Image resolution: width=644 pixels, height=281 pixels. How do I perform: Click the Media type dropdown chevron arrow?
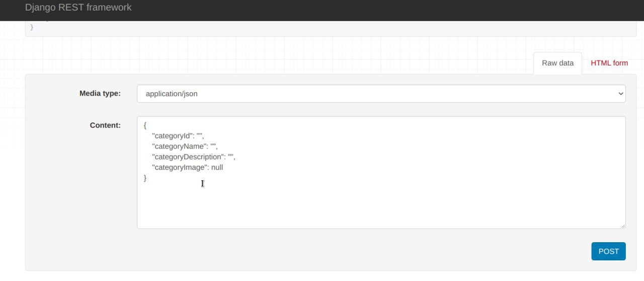point(619,94)
